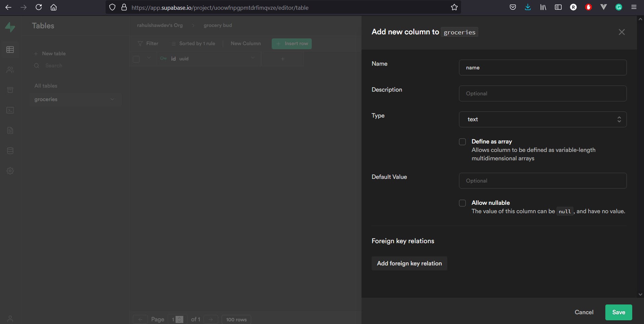Screen dimensions: 644x324
Task: Open the account profile icon at sidebar bottom
Action: tap(10, 319)
